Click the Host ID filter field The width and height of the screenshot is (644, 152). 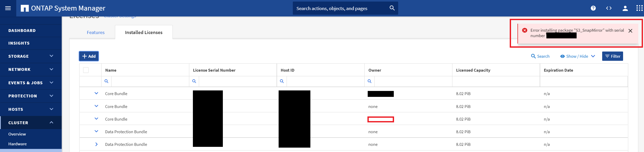[325, 81]
